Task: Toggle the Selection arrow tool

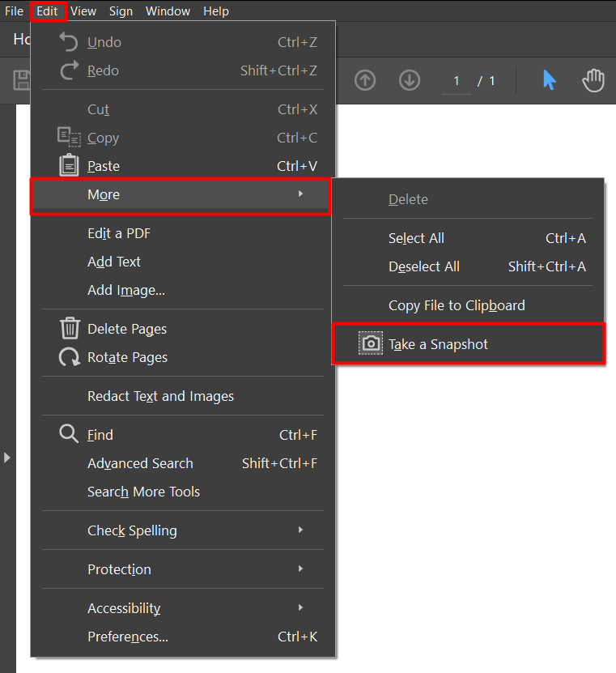Action: click(x=550, y=81)
